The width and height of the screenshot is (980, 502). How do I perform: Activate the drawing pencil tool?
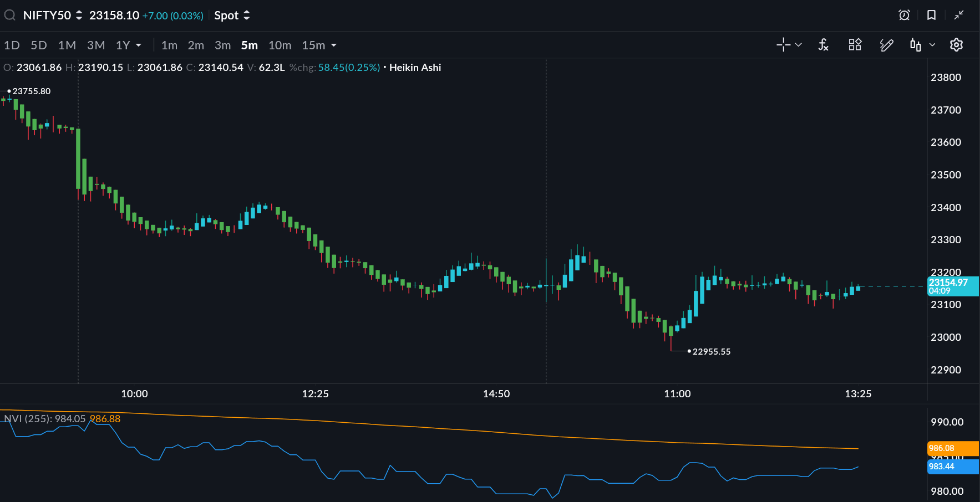point(886,45)
